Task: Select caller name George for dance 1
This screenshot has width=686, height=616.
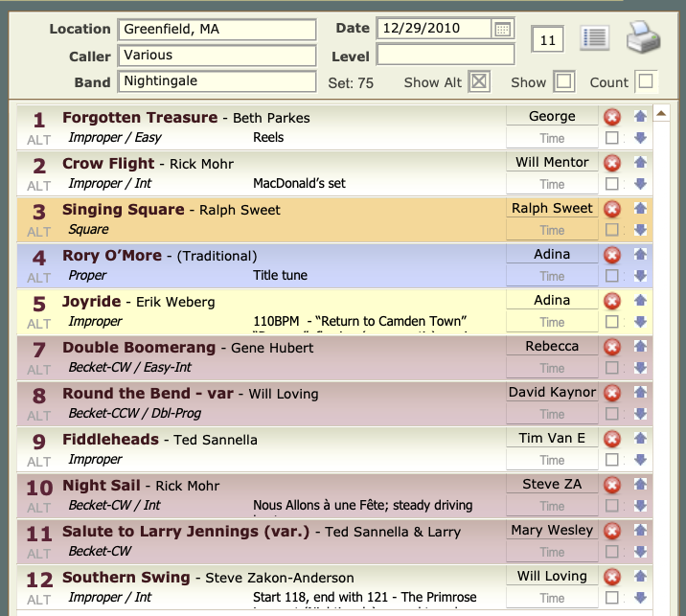Action: tap(552, 116)
